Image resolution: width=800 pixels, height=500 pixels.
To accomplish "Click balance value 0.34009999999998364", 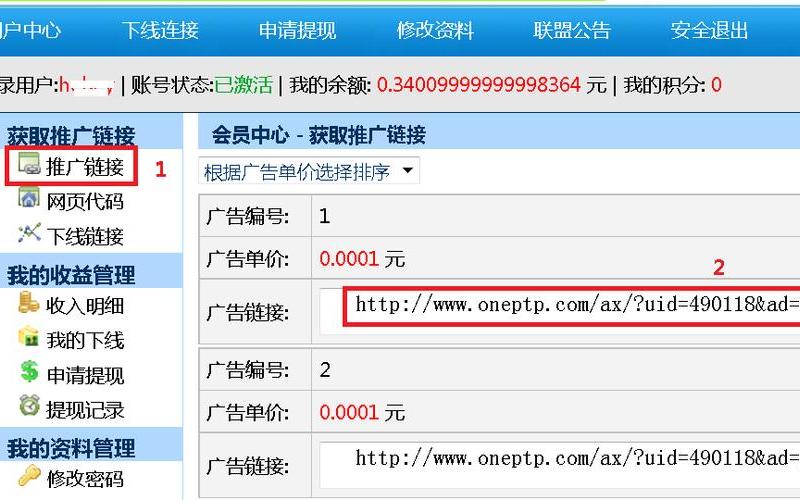I will click(479, 85).
